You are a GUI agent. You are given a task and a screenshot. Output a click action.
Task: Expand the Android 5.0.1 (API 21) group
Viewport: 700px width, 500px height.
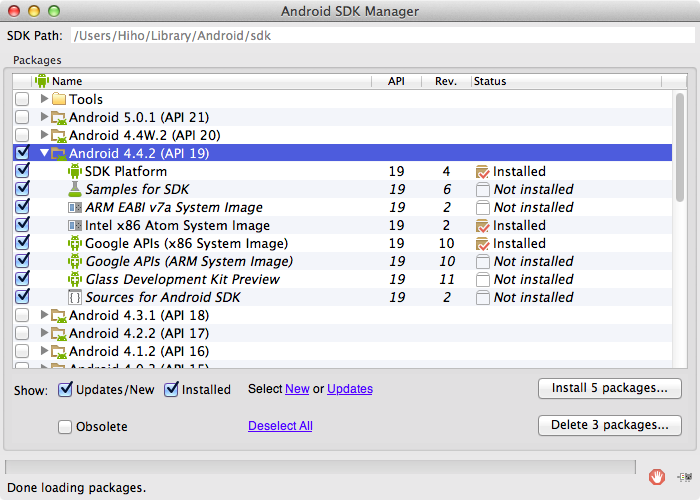(x=44, y=117)
